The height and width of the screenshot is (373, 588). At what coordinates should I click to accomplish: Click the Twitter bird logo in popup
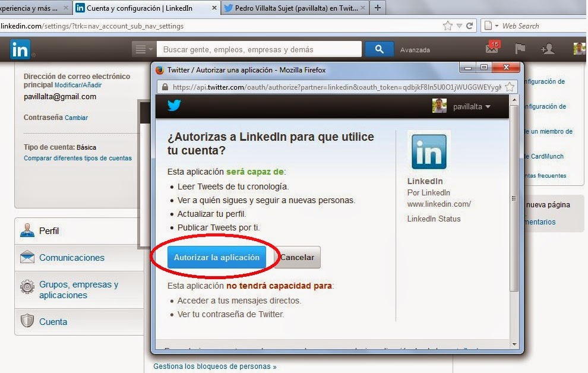[x=174, y=105]
